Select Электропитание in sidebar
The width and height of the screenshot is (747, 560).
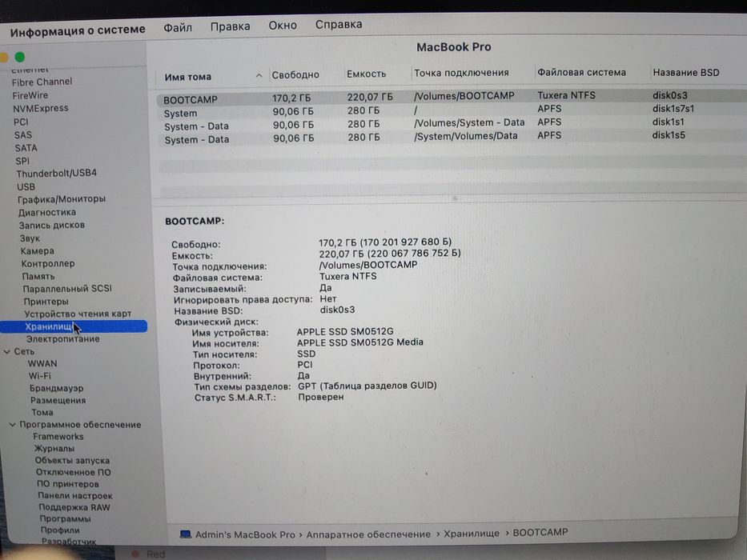pos(62,339)
